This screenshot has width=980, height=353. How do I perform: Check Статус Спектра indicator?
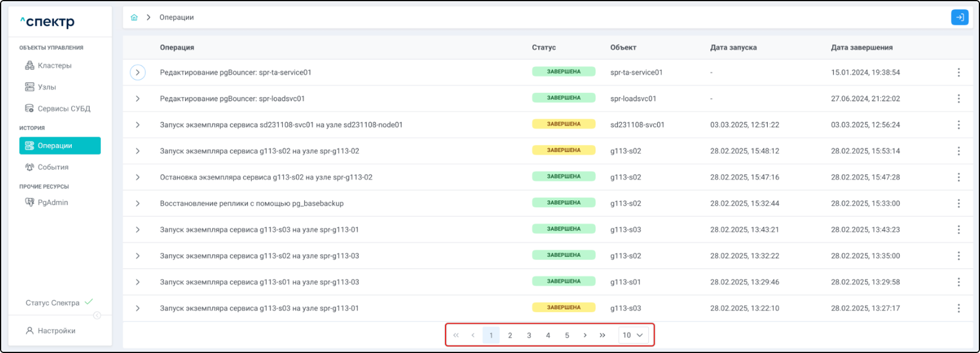tap(59, 303)
